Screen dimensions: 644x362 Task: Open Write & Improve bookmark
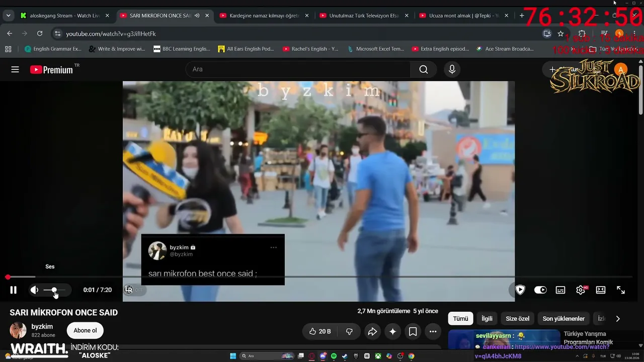pos(117,49)
